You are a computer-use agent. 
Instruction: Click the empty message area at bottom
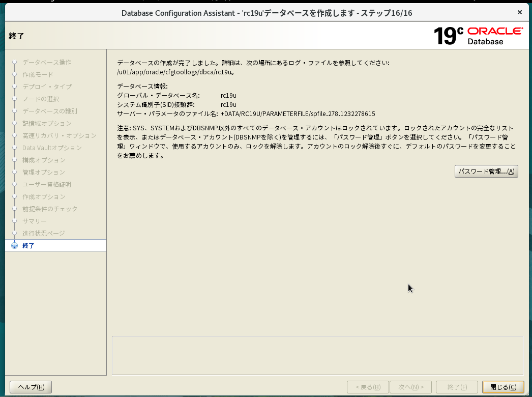point(317,356)
